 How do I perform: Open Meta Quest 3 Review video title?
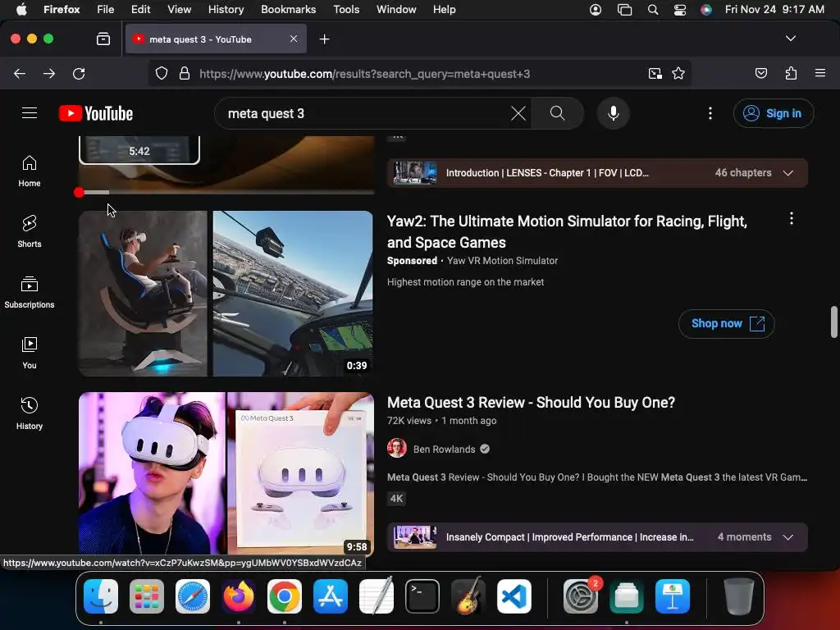[531, 402]
